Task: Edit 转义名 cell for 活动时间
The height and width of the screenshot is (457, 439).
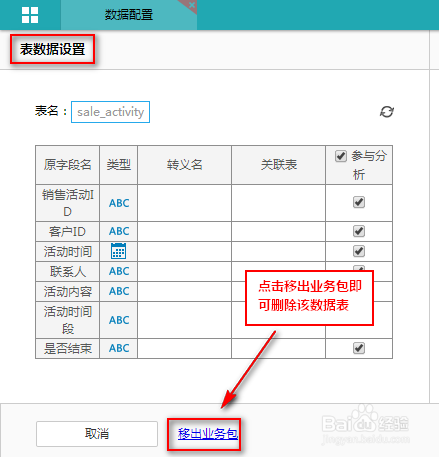Action: [x=185, y=251]
